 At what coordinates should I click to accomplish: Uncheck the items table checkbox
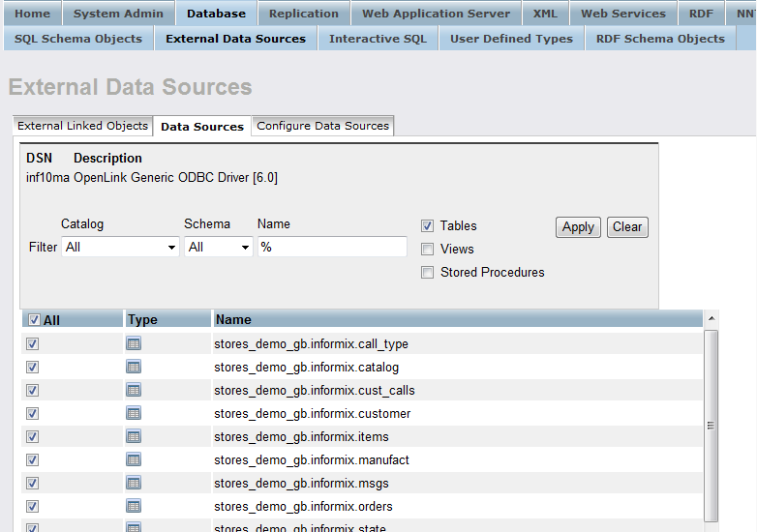32,436
